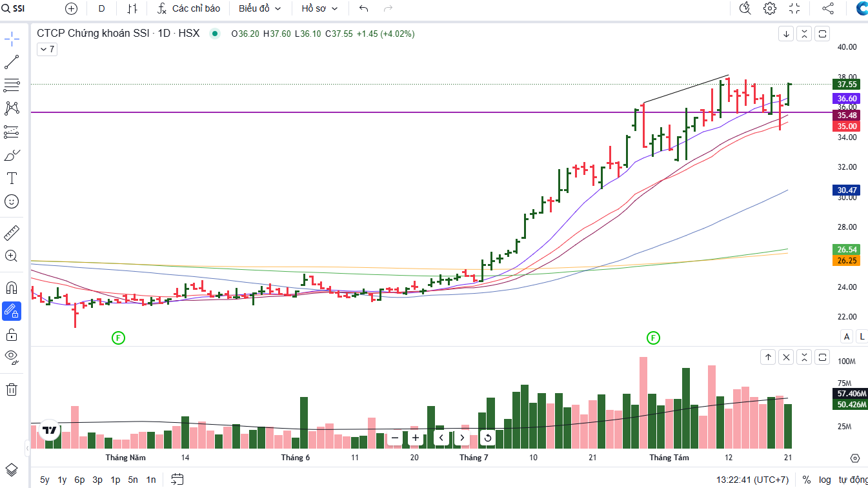
Task: Open the emoji icons tool
Action: pos(12,202)
